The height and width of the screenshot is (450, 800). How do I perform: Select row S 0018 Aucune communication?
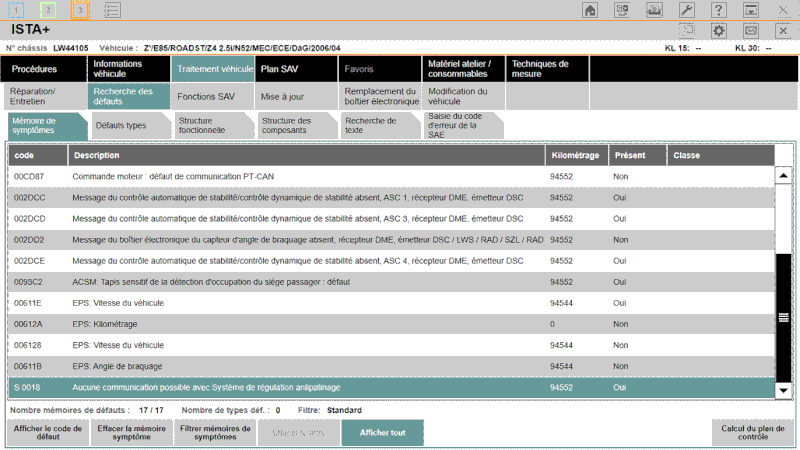tap(391, 388)
